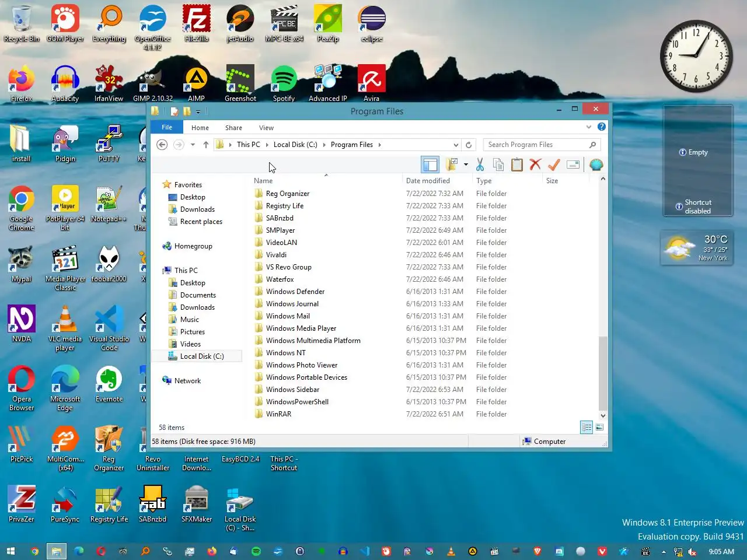
Task: Click the folder options icon in toolbar
Action: pos(452,164)
